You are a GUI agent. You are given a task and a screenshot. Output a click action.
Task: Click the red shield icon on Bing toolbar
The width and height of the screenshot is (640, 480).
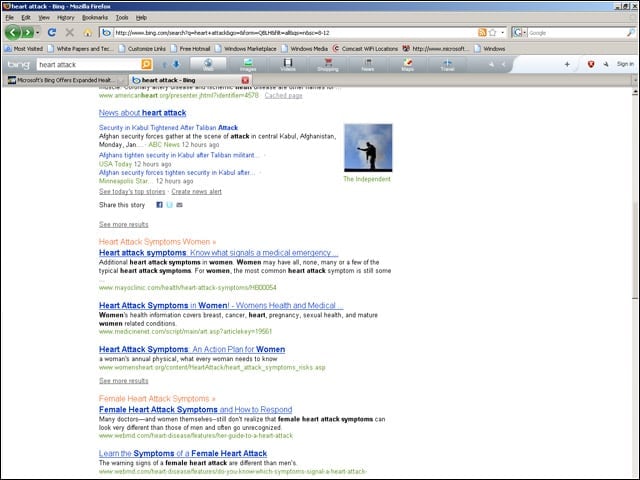click(x=591, y=64)
